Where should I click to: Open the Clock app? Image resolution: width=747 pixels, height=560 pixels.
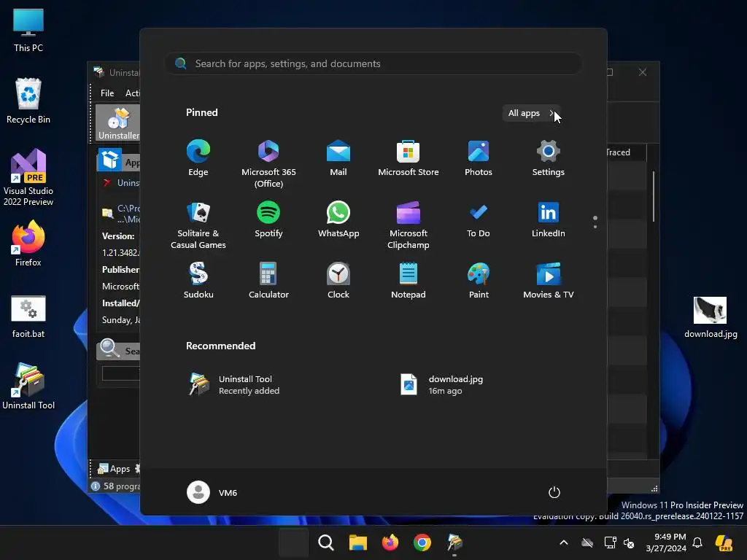pyautogui.click(x=338, y=281)
